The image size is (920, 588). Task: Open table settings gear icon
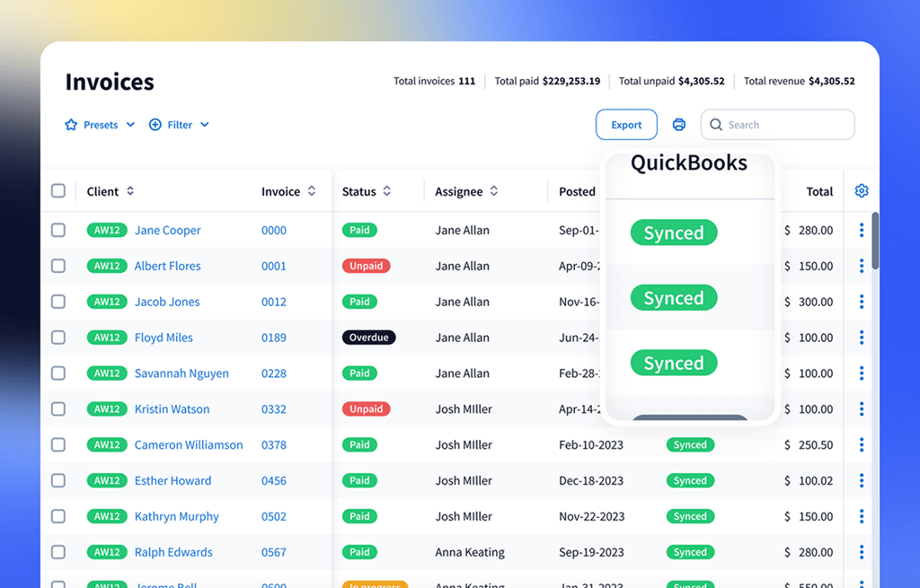tap(862, 191)
